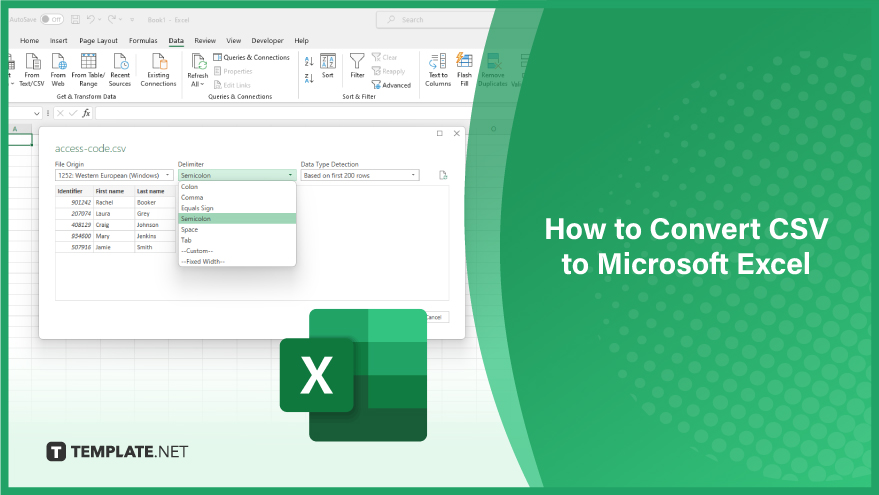
Task: Click the formula bar cancel X
Action: point(60,113)
